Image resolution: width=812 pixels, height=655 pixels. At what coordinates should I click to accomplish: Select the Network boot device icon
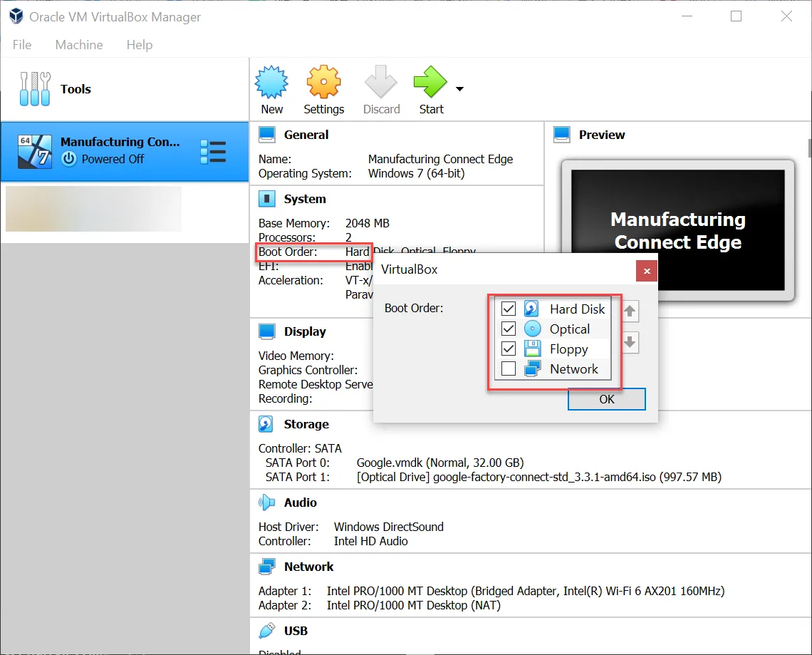click(x=532, y=369)
